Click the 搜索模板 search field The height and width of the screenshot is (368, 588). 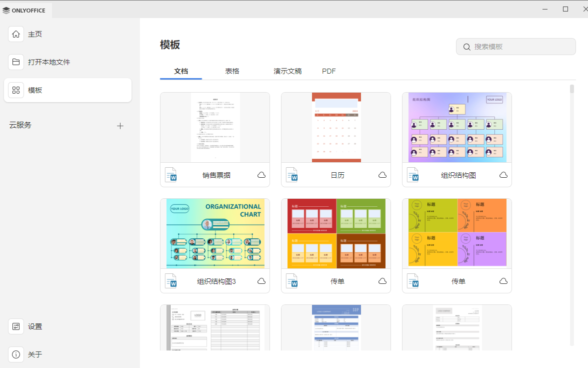pyautogui.click(x=515, y=47)
